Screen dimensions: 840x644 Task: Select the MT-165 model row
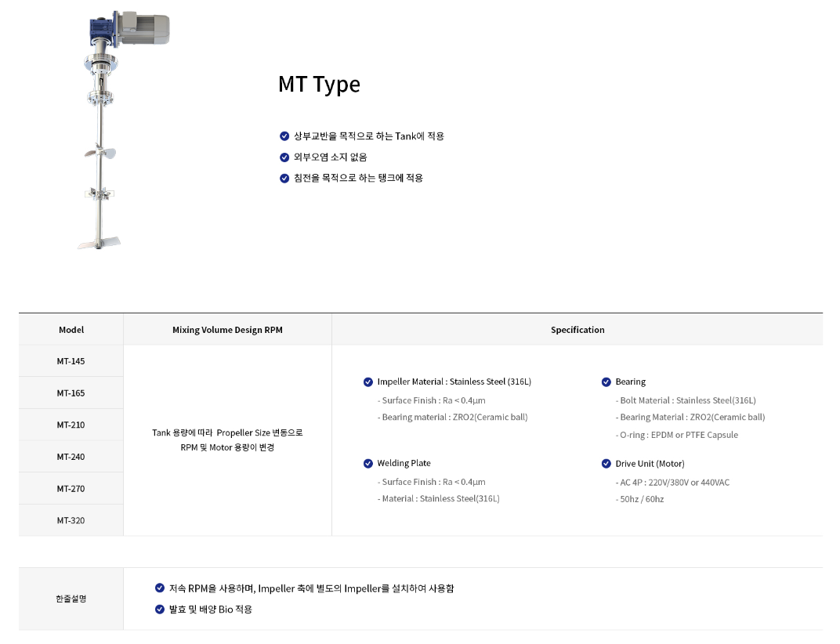[x=71, y=393]
